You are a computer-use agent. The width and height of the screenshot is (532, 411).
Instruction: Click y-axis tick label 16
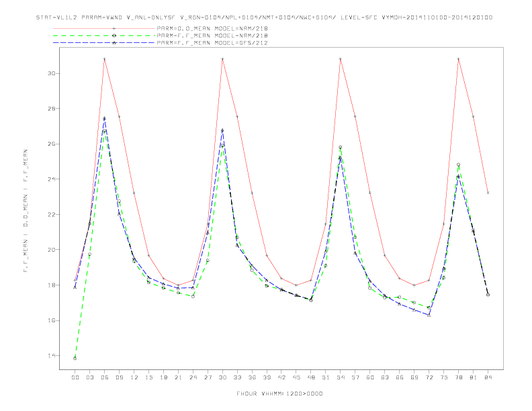coord(51,320)
